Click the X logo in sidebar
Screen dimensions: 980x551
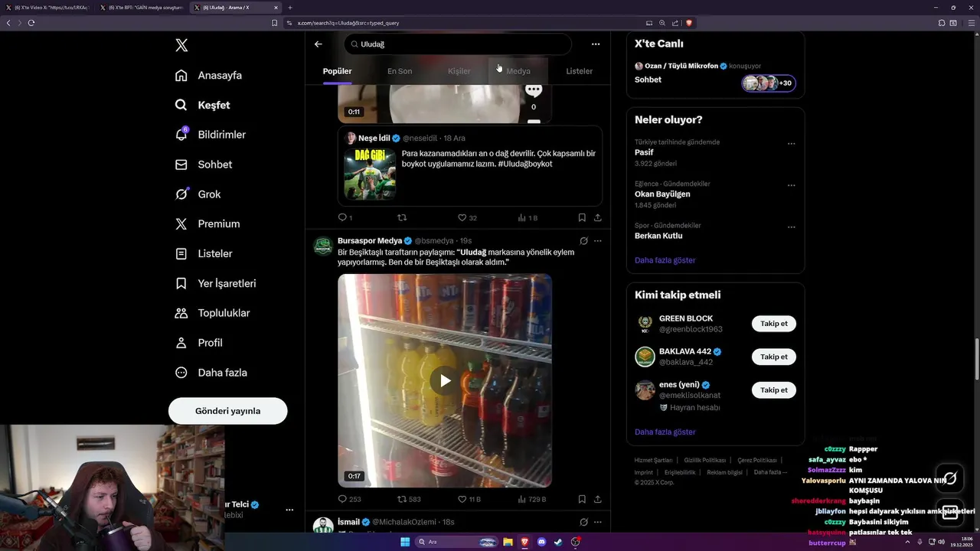[x=181, y=45]
